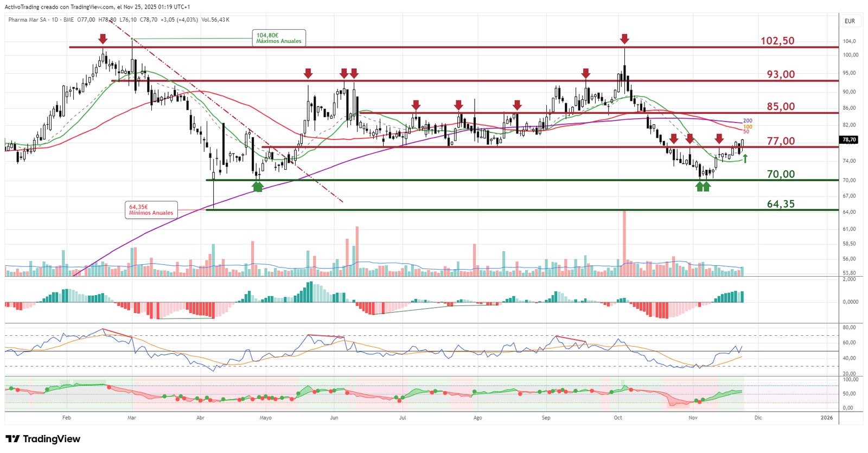The image size is (868, 453).
Task: Select the small green arrow beside latest candle
Action: coord(745,158)
